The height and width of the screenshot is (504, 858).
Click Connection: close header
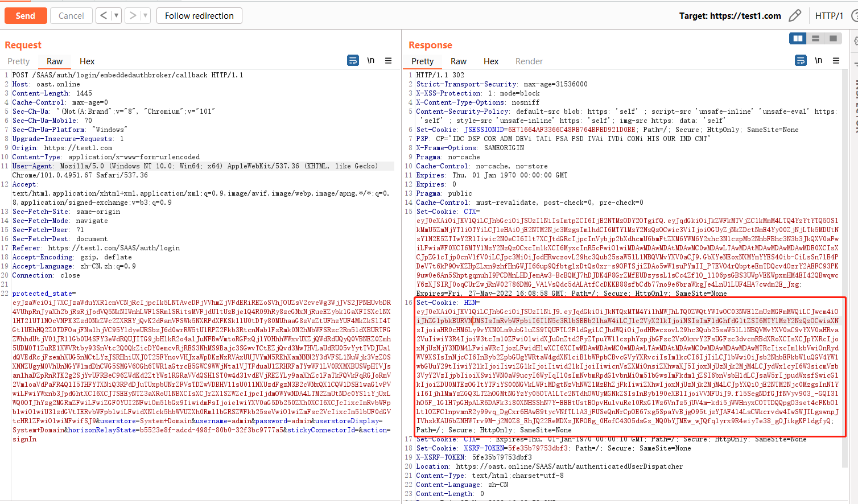tap(46, 275)
